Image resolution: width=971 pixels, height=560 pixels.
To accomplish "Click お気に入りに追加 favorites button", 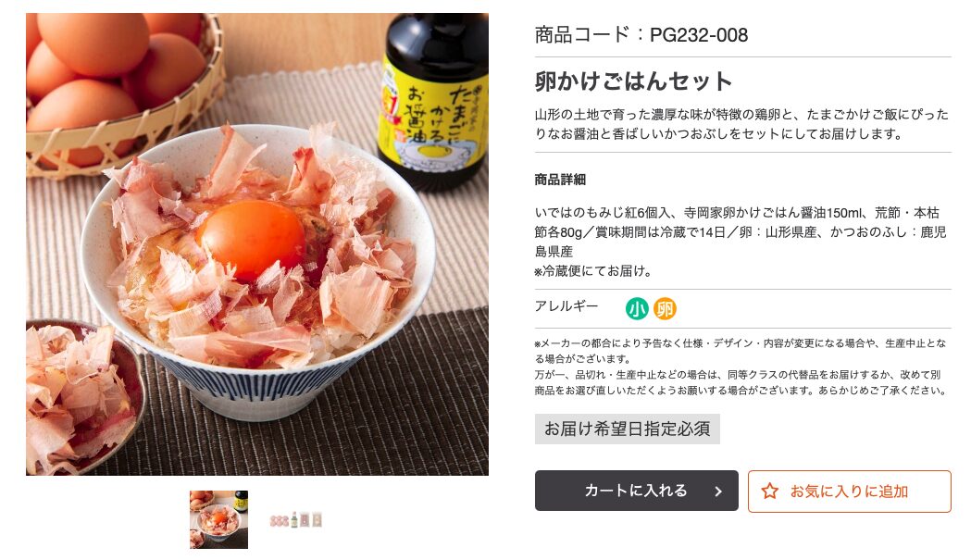I will click(x=849, y=492).
